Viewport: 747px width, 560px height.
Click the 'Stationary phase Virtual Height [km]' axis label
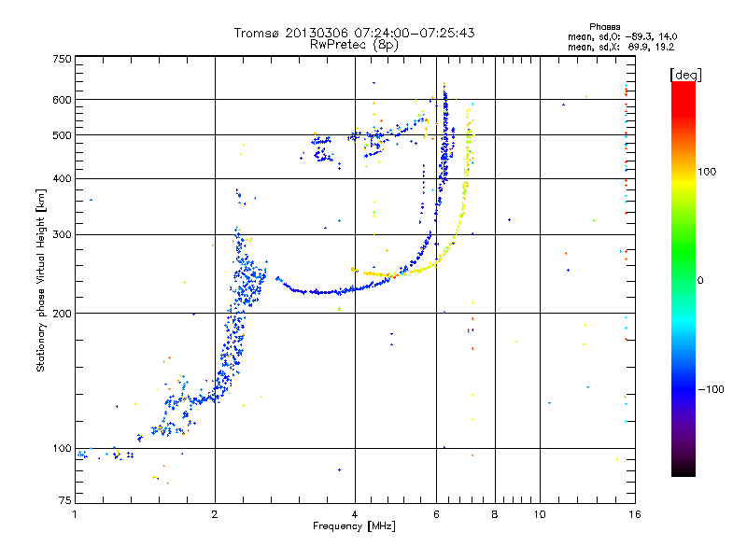pos(40,281)
